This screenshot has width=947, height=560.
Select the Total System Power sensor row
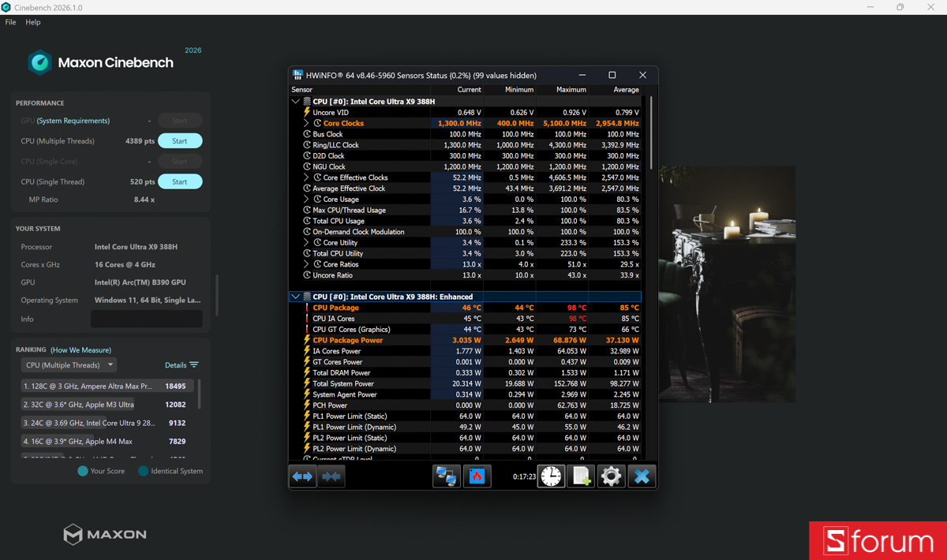(x=466, y=383)
